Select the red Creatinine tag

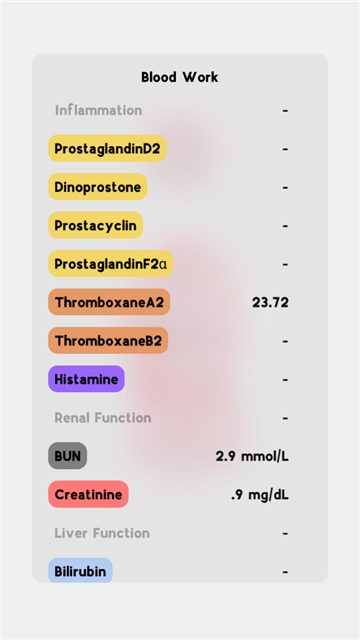[x=88, y=494]
